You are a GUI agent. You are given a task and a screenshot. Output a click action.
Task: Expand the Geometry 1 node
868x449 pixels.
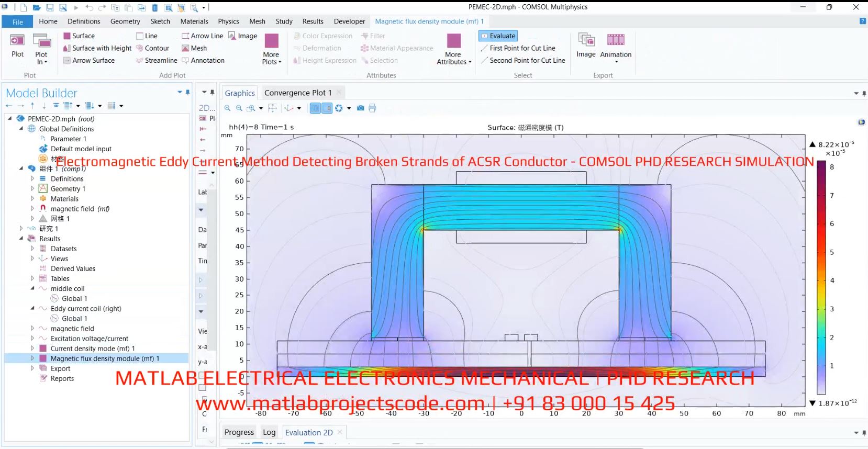point(32,189)
